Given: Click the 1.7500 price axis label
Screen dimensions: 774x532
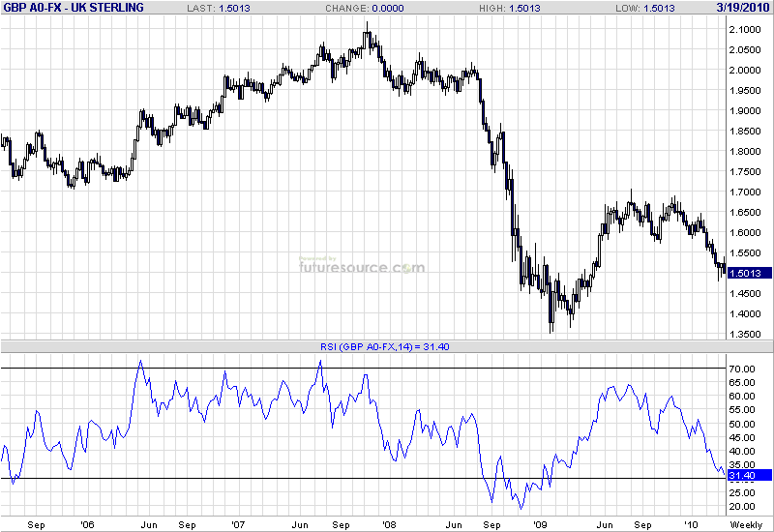Looking at the screenshot, I should pos(745,172).
